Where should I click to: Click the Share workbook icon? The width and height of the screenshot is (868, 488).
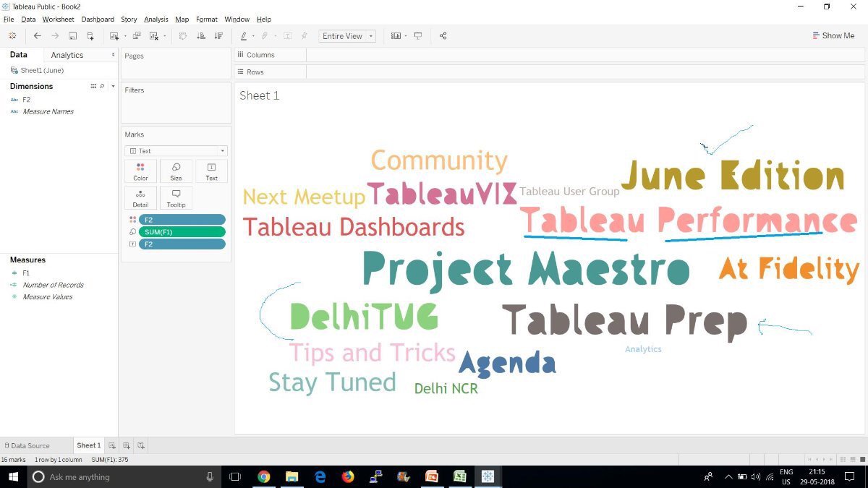click(443, 35)
